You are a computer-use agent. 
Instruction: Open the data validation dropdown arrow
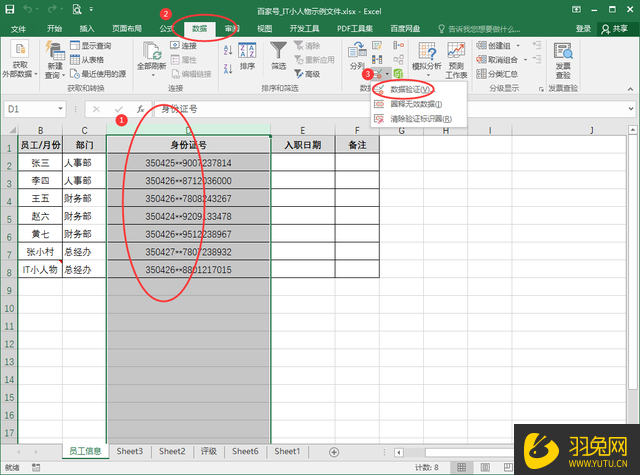[387, 74]
